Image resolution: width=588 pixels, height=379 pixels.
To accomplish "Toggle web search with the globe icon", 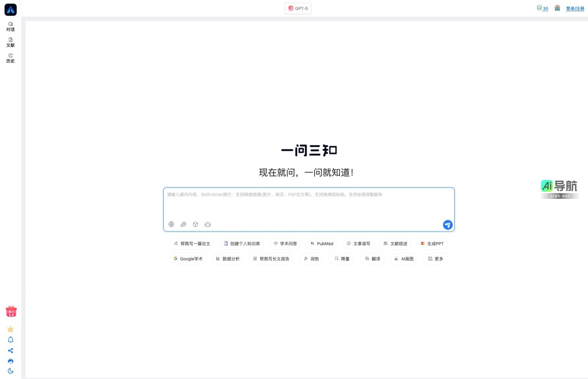I will [171, 224].
